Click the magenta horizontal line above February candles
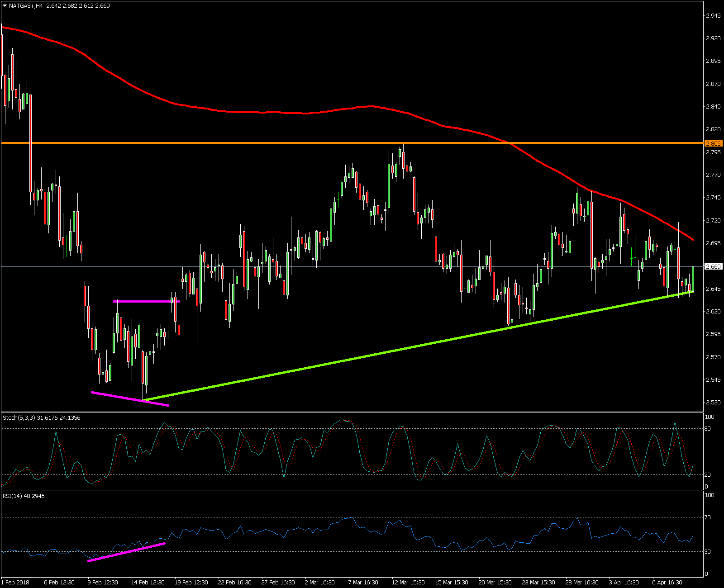This screenshot has width=724, height=588. (145, 301)
